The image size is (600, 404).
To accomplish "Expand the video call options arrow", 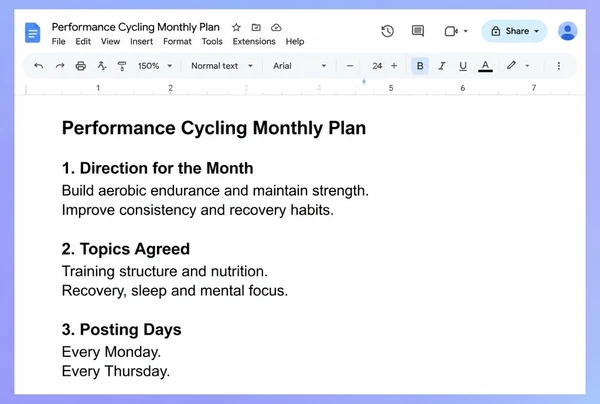I will (466, 31).
